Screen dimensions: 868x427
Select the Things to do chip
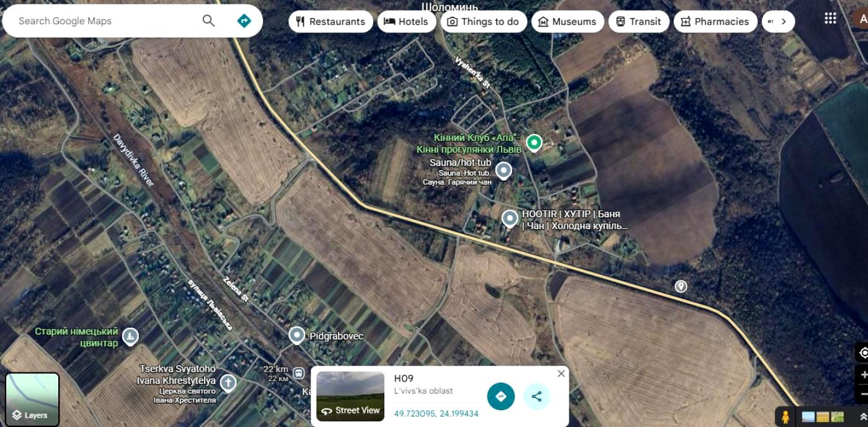484,22
